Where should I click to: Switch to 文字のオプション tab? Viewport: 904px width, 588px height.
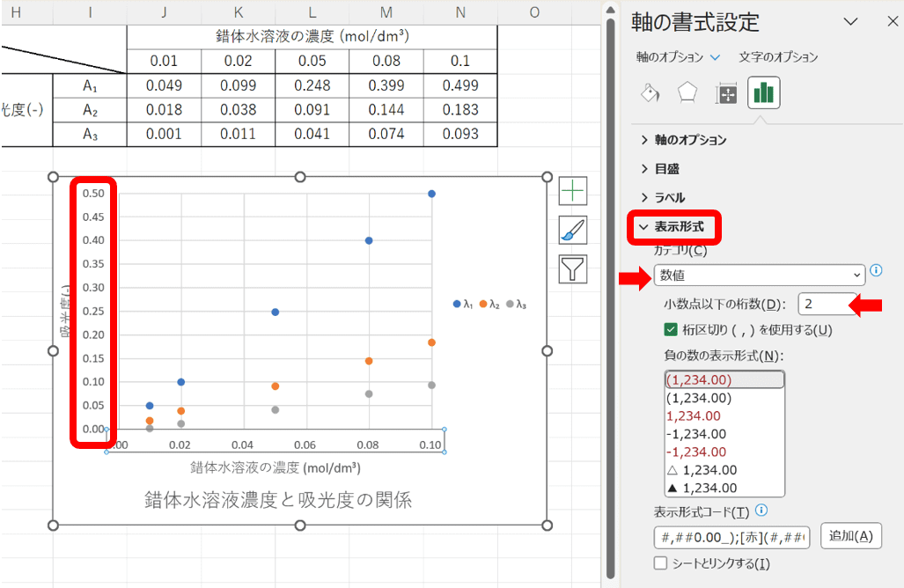[x=778, y=57]
